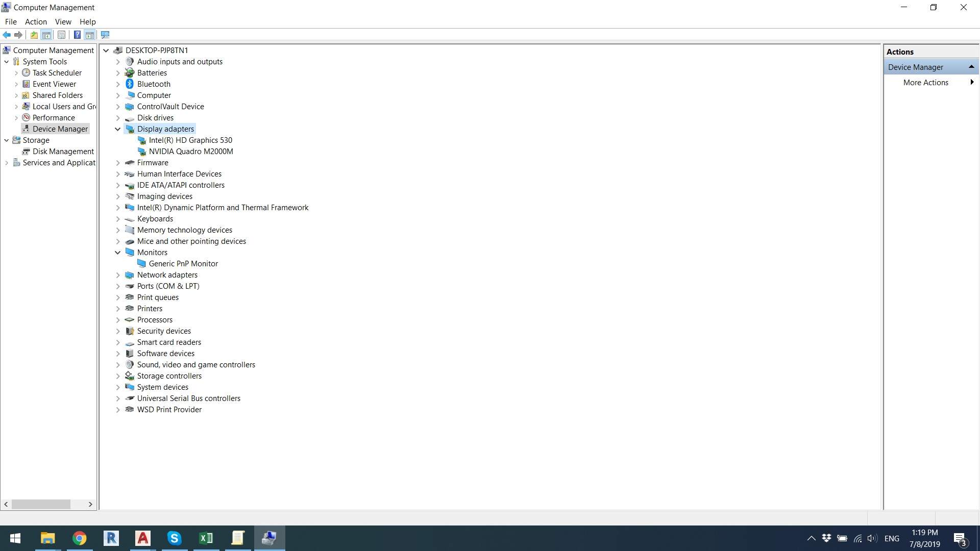Expand the Network adapters category
Image resolution: width=980 pixels, height=551 pixels.
118,275
